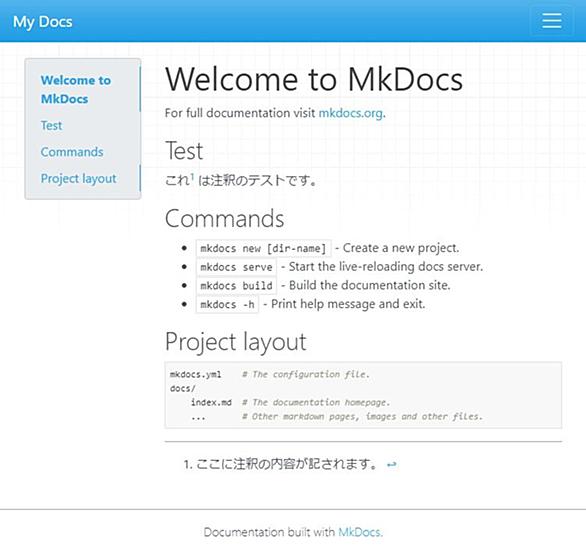The height and width of the screenshot is (548, 586).
Task: Click the footnote return arrow icon
Action: pyautogui.click(x=391, y=465)
